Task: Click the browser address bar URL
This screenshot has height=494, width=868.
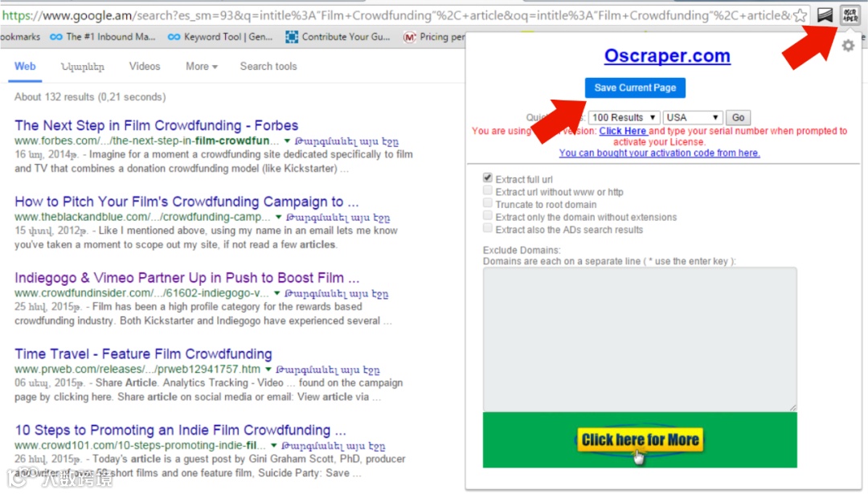Action: (x=395, y=15)
